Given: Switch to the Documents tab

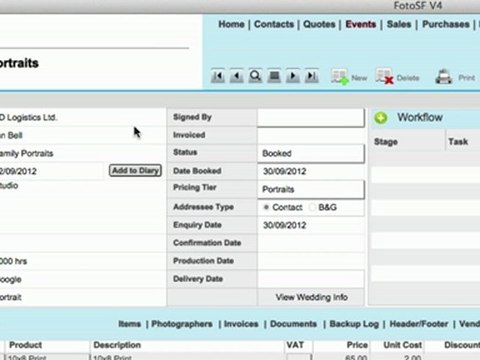Looking at the screenshot, I should click(x=293, y=324).
